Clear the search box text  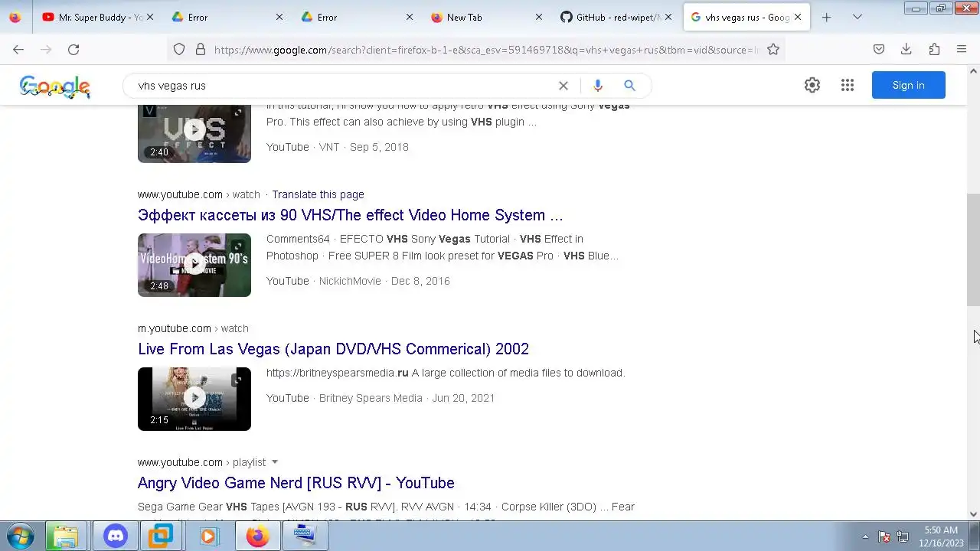pyautogui.click(x=563, y=86)
